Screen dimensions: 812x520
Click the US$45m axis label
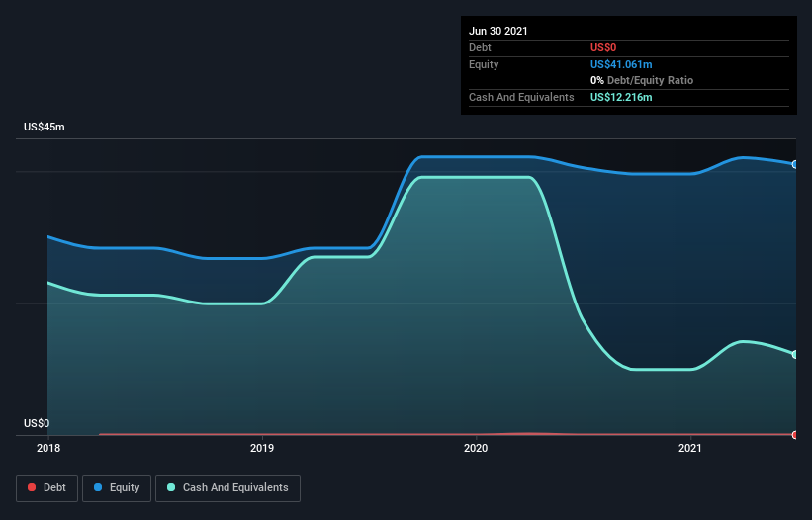click(x=45, y=127)
